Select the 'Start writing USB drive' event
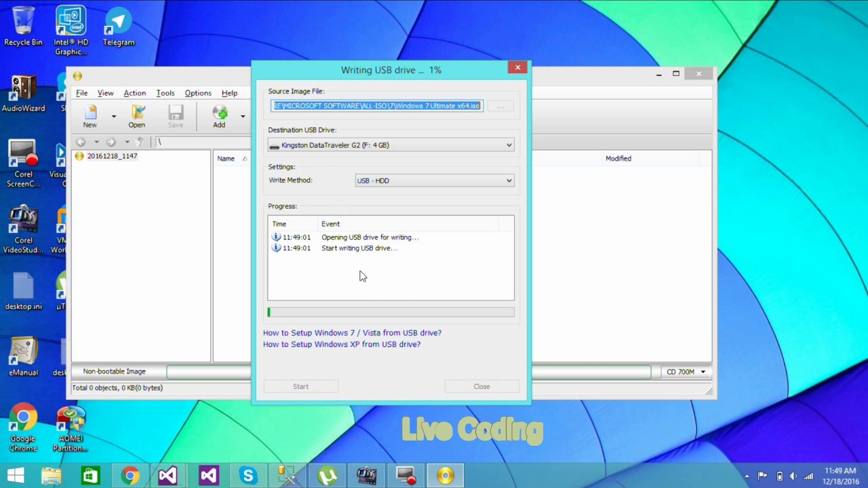This screenshot has width=868, height=488. pyautogui.click(x=359, y=248)
